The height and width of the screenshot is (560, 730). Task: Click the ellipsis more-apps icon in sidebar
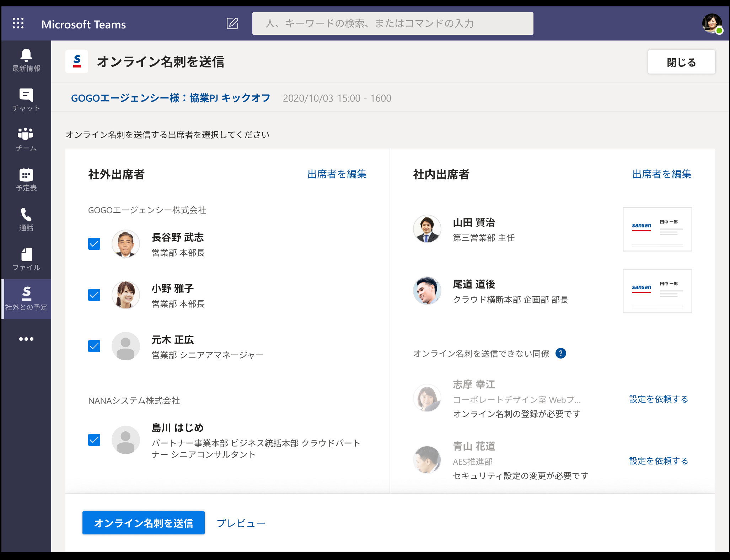(26, 339)
